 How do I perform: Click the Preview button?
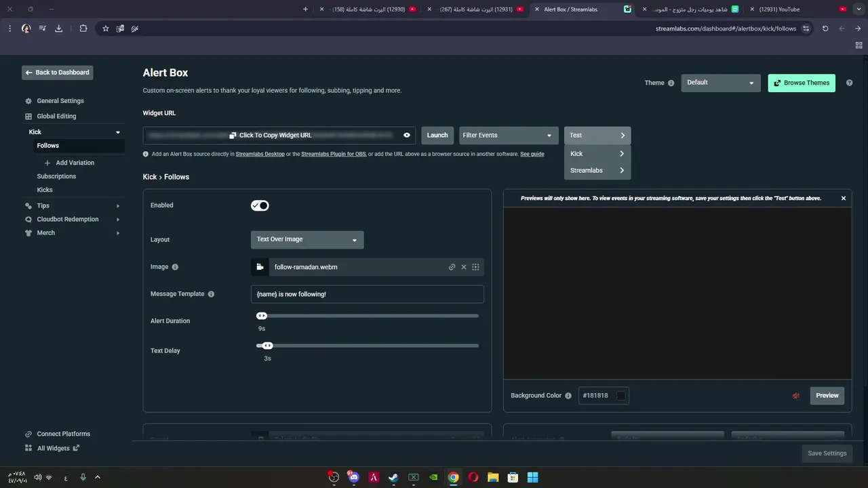point(827,396)
